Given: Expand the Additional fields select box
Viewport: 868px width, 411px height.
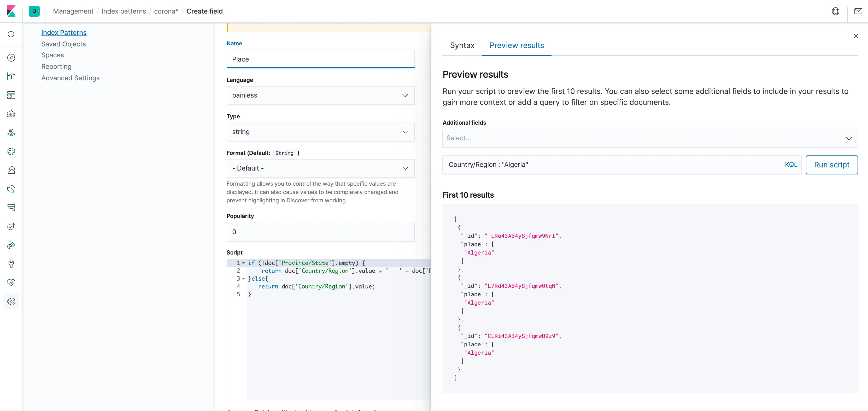Looking at the screenshot, I should [650, 138].
